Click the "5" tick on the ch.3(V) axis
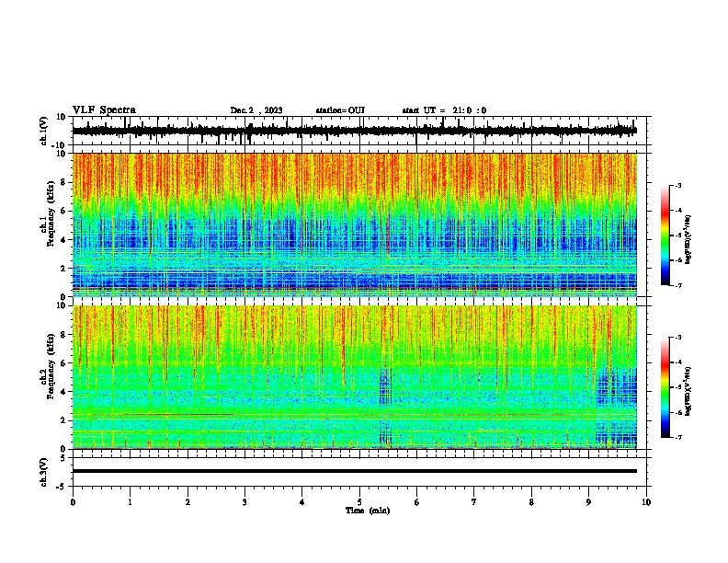The image size is (728, 563). coord(64,458)
